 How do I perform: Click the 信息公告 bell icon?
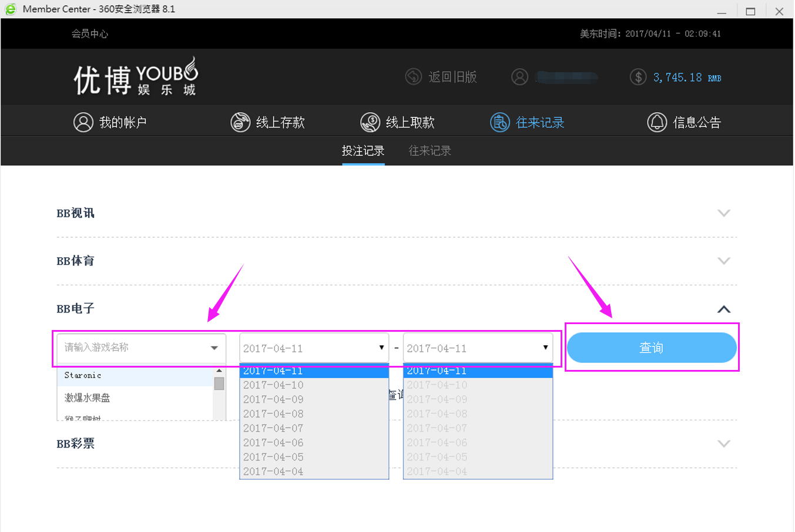click(657, 122)
